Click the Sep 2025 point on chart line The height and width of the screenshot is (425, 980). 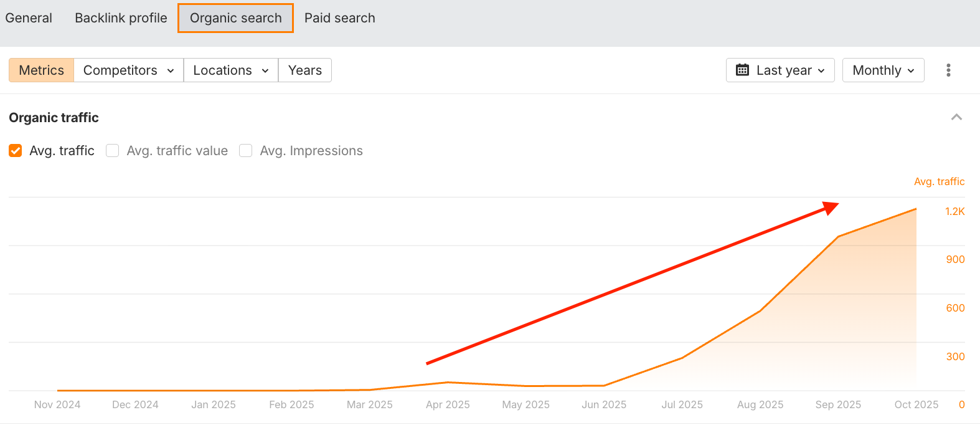tap(838, 237)
